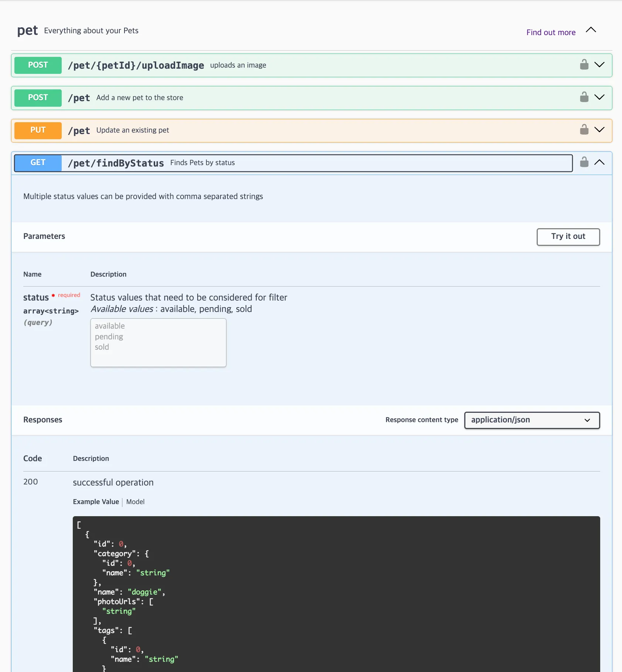622x672 pixels.
Task: Click the green POST badge for uploadImage
Action: 38,65
